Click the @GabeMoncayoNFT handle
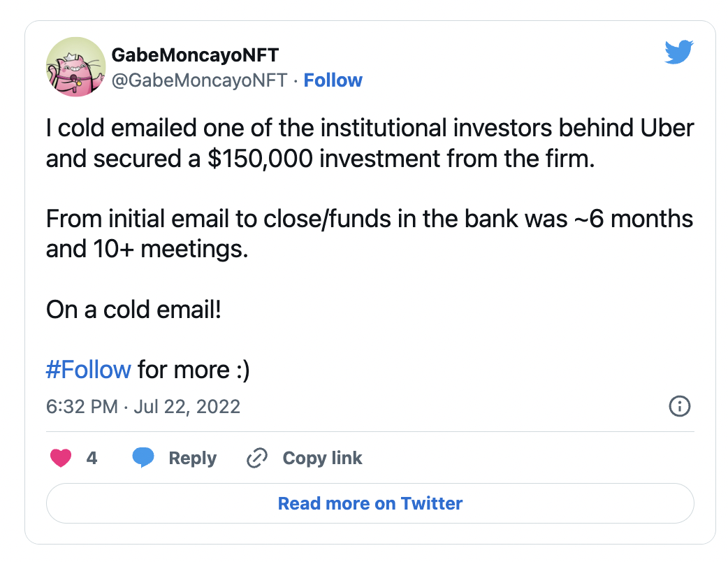The image size is (728, 562). point(200,80)
